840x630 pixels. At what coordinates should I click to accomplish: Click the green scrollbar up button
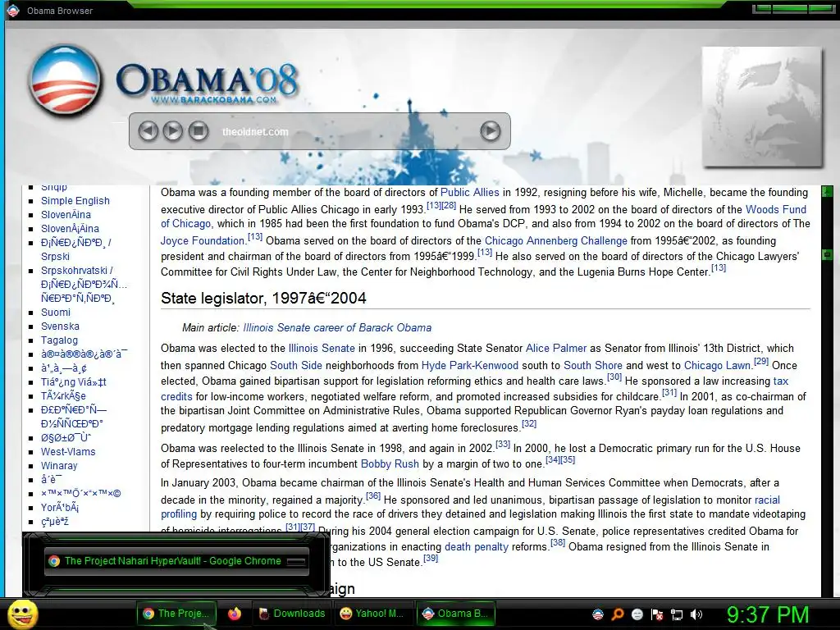pos(827,190)
